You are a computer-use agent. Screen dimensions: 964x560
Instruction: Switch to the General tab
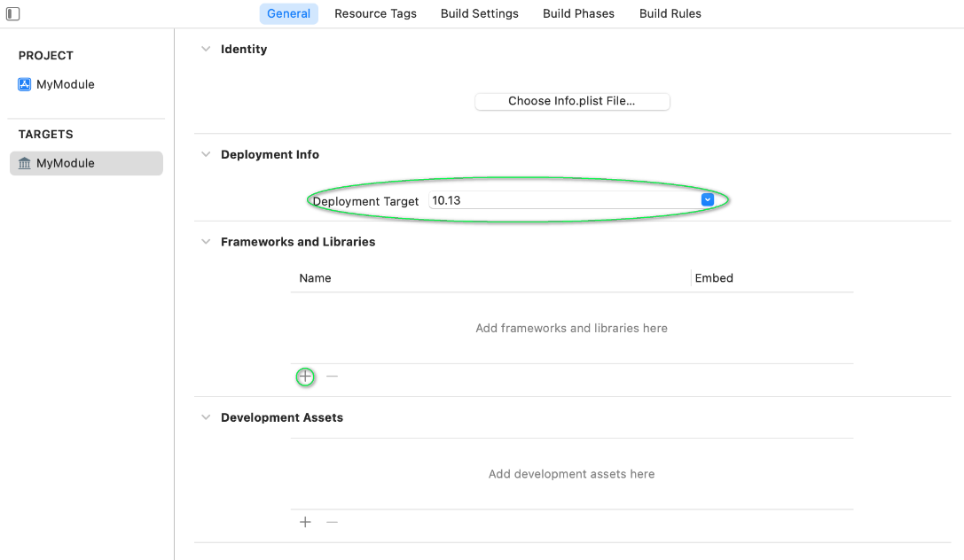click(288, 13)
